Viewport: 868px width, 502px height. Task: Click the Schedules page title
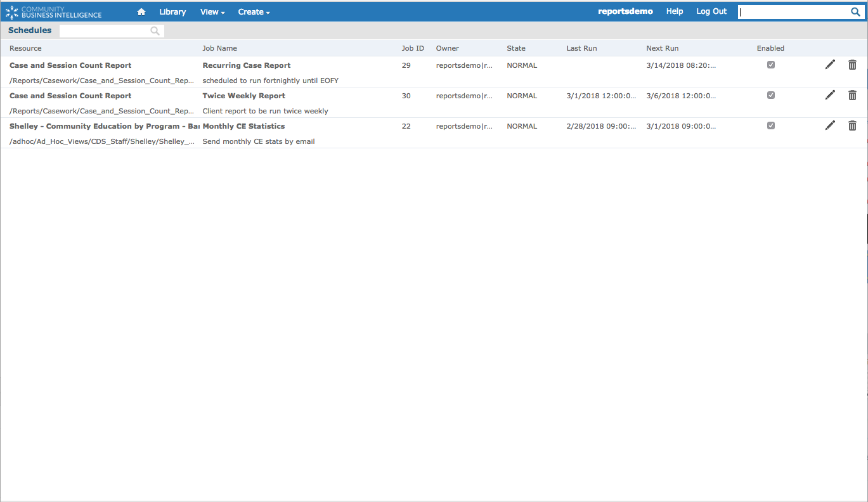[x=30, y=30]
